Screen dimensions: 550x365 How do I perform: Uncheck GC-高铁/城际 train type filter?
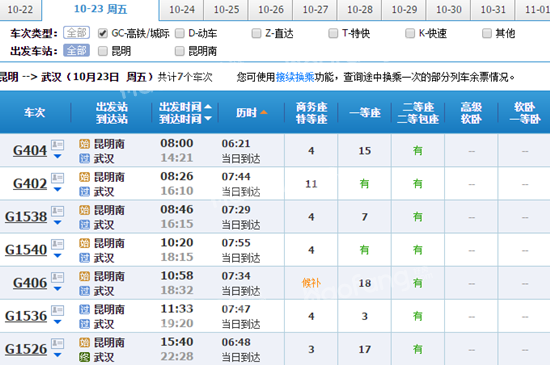click(102, 33)
